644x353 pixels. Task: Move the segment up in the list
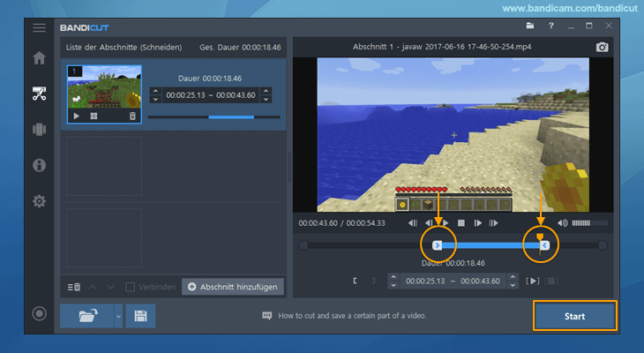click(x=93, y=287)
